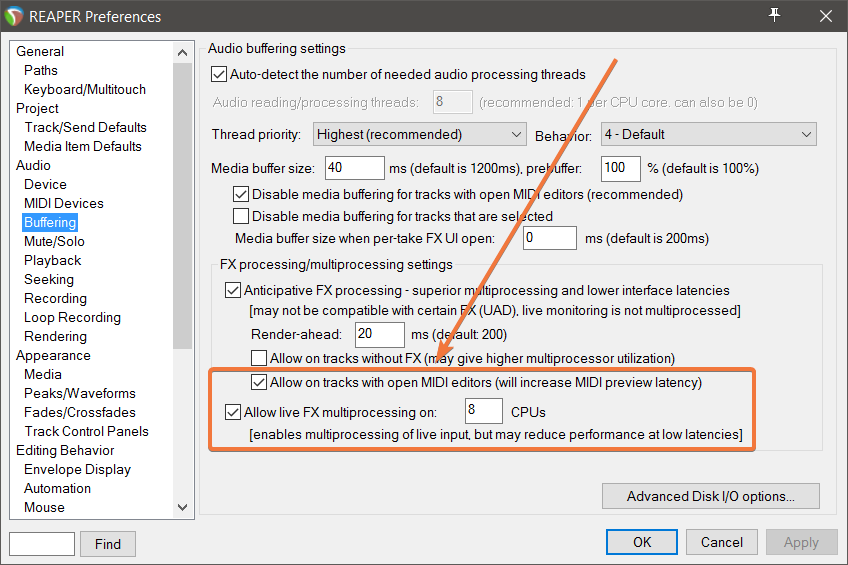Open the Media appearance page
This screenshot has height=565, width=848.
click(x=43, y=374)
